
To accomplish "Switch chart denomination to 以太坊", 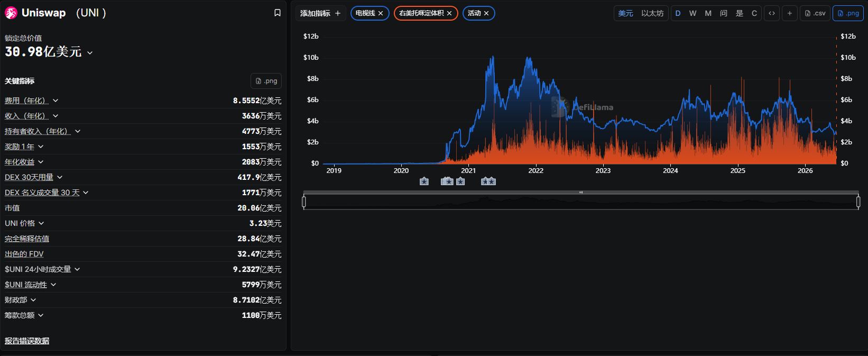I will 652,13.
